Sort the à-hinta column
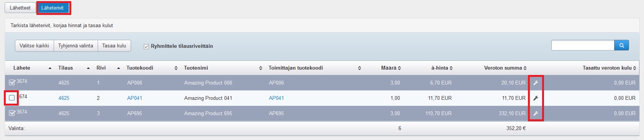The height and width of the screenshot is (140, 644). (451, 68)
